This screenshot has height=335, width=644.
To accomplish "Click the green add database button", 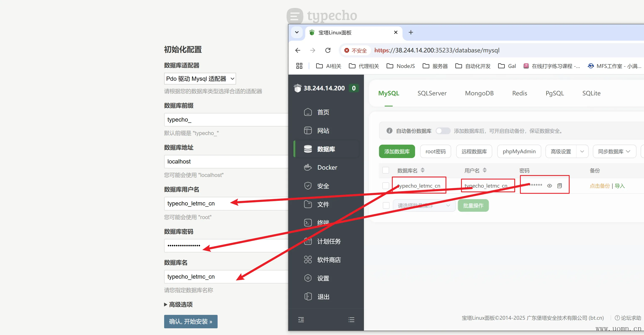I will (x=397, y=152).
